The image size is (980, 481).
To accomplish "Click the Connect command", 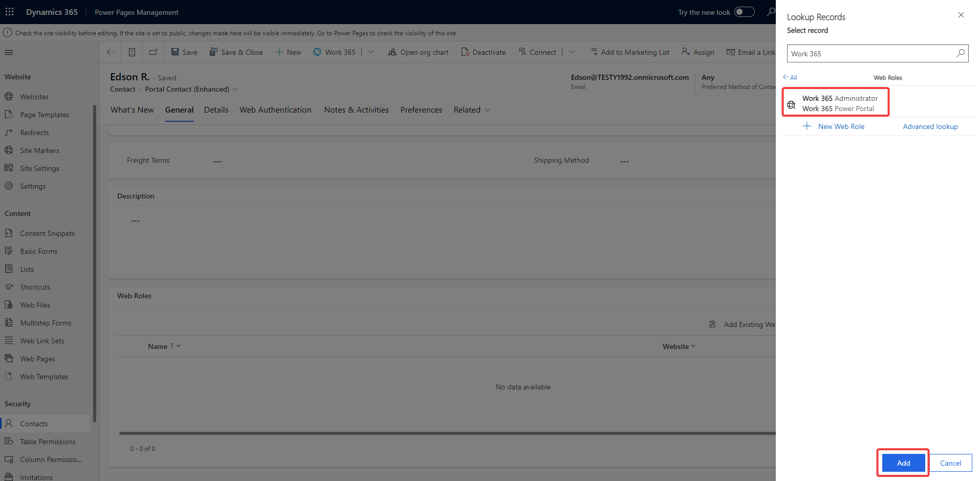I will pos(537,52).
